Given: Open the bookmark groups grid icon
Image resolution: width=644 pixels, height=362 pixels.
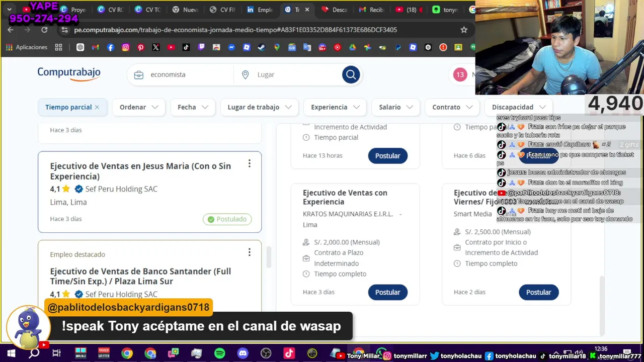Looking at the screenshot, I should [58, 47].
